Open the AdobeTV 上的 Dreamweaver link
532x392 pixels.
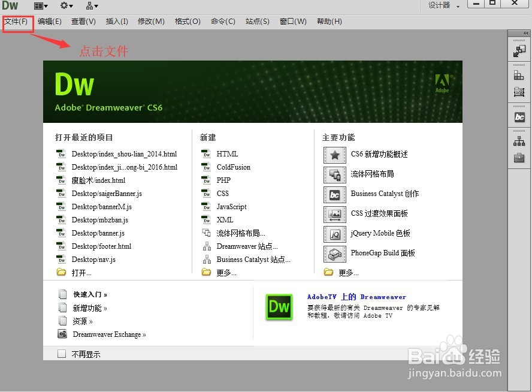point(356,297)
